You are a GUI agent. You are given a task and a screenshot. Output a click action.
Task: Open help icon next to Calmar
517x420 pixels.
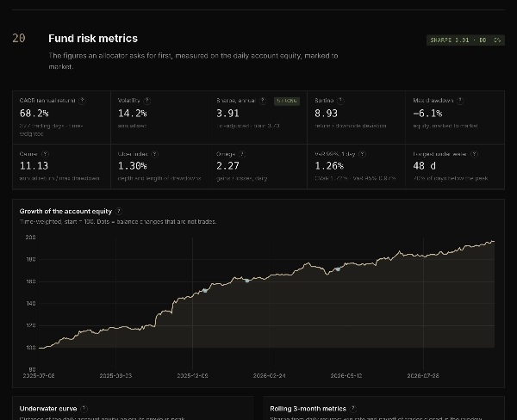pyautogui.click(x=45, y=154)
